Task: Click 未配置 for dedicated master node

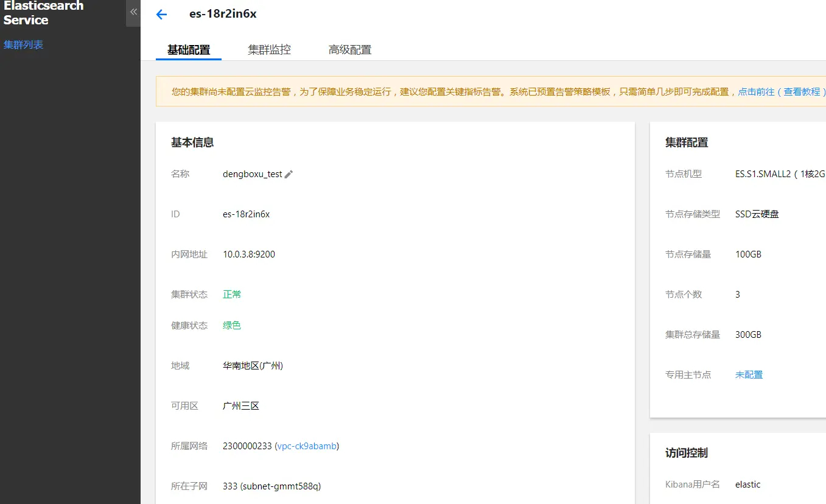Action: tap(749, 375)
